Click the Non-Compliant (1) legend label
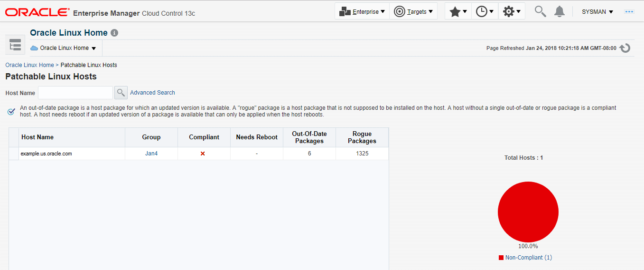 pos(529,258)
